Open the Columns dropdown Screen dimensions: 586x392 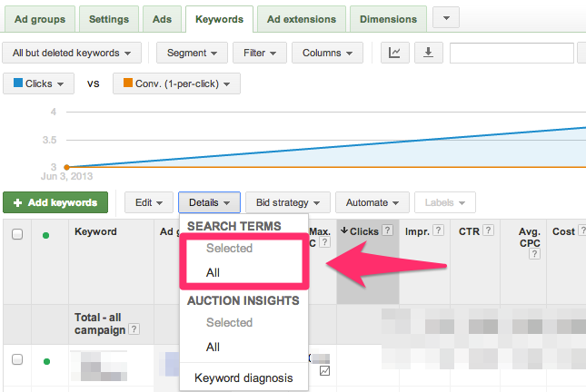tap(327, 53)
